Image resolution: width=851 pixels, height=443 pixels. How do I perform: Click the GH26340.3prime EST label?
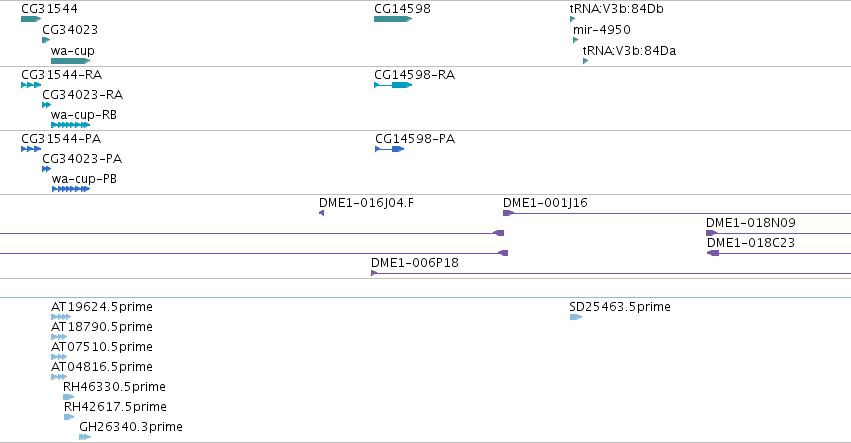pyautogui.click(x=131, y=427)
